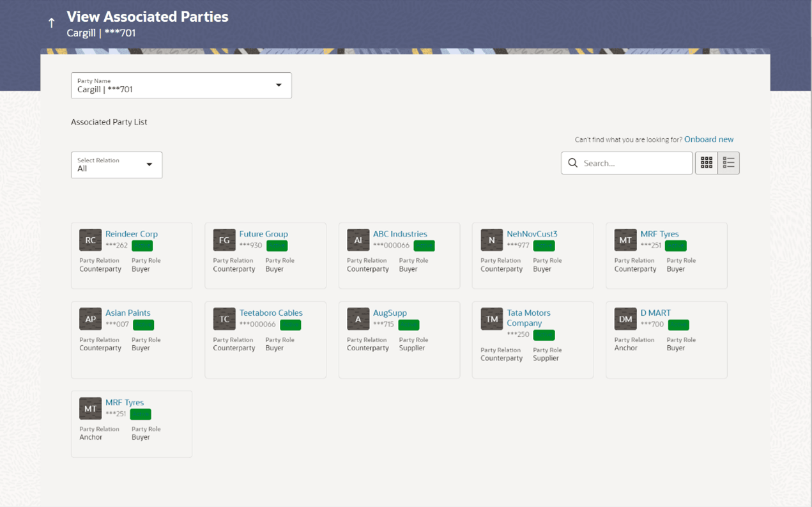Click green status badge on Asian Paints
This screenshot has height=507, width=812.
(143, 325)
